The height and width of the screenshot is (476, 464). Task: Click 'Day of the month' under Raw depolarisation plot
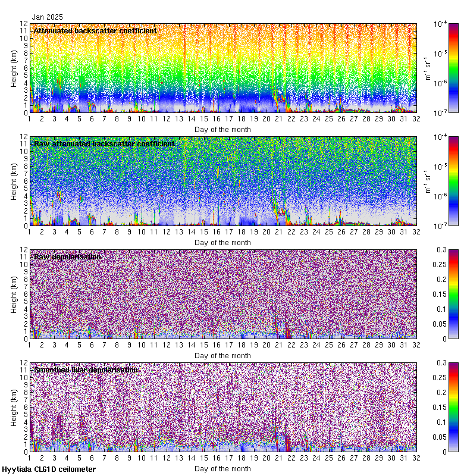pyautogui.click(x=222, y=355)
